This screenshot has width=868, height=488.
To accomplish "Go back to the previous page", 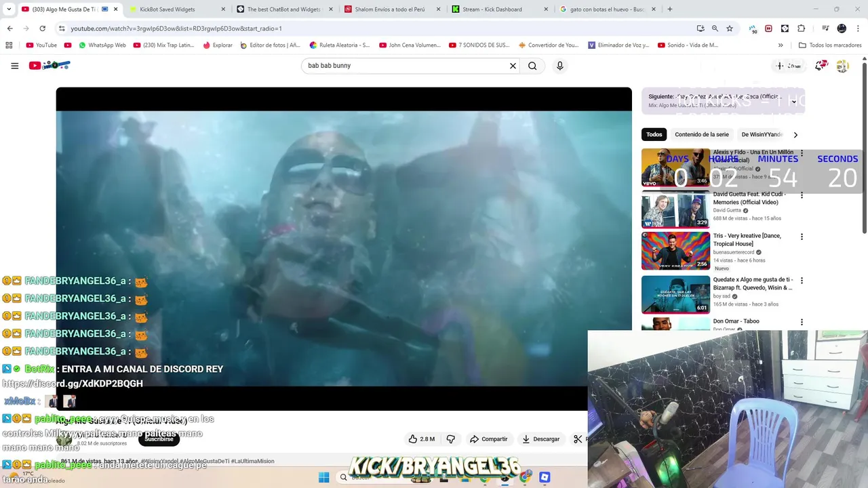I will point(9,28).
